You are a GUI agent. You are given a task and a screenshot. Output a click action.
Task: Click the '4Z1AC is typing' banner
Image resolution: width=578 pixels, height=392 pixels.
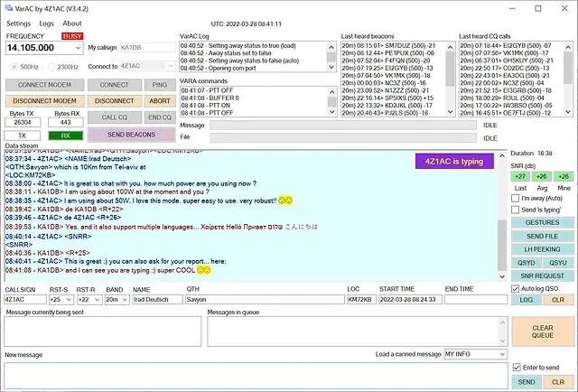[x=454, y=162]
